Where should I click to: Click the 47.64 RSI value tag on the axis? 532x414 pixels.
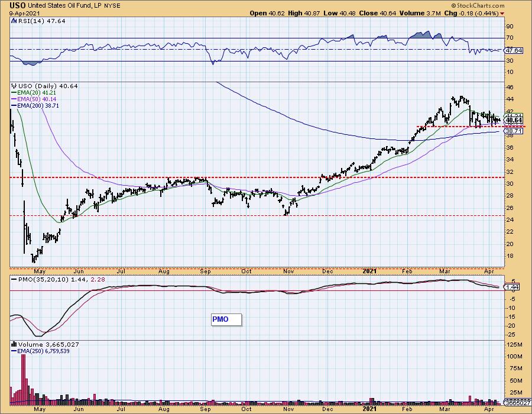click(x=514, y=50)
